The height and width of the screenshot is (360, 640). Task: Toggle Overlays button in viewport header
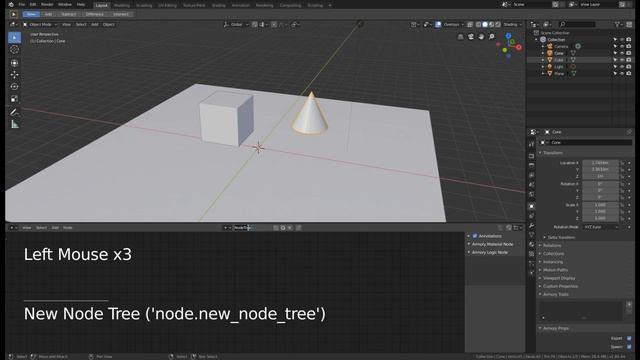(438, 24)
